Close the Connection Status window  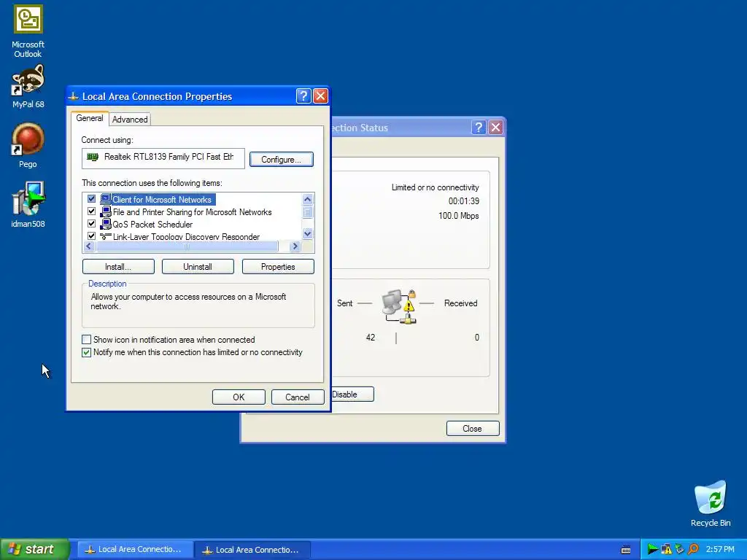coord(495,127)
